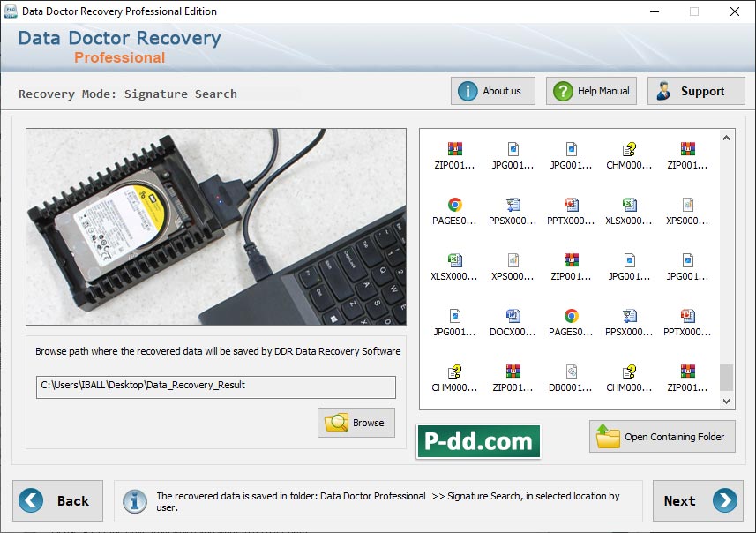Viewport: 756px width, 533px height.
Task: Click the Support person icon
Action: coord(663,90)
